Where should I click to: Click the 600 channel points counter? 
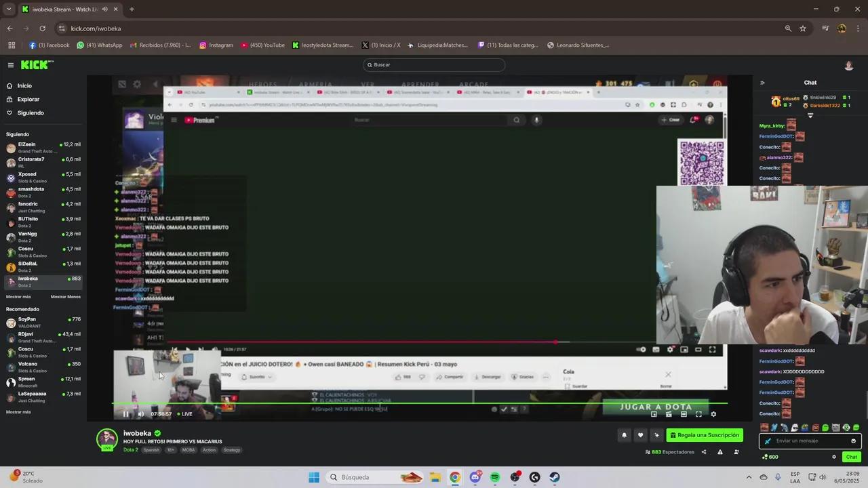click(x=770, y=457)
